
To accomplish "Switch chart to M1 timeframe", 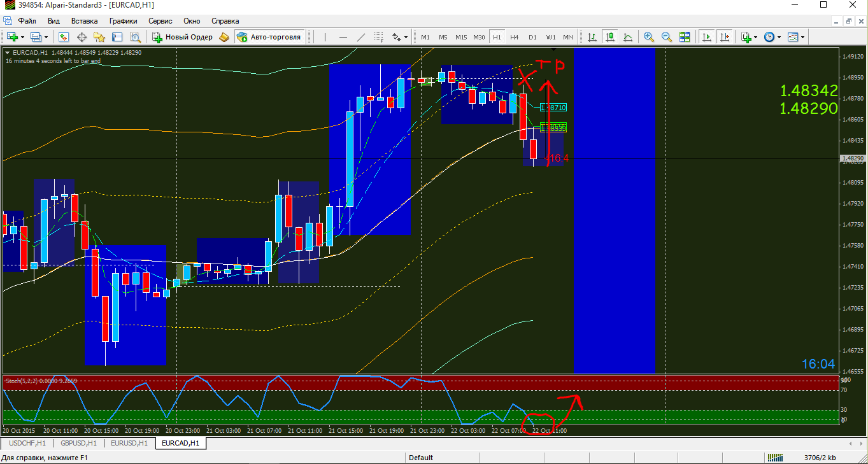I will tap(425, 37).
